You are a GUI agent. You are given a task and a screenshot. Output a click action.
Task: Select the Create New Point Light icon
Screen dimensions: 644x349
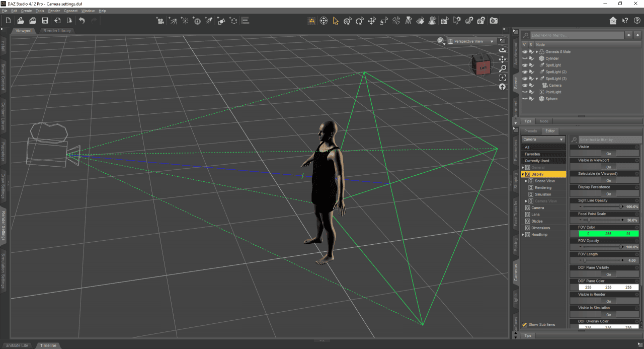click(184, 21)
